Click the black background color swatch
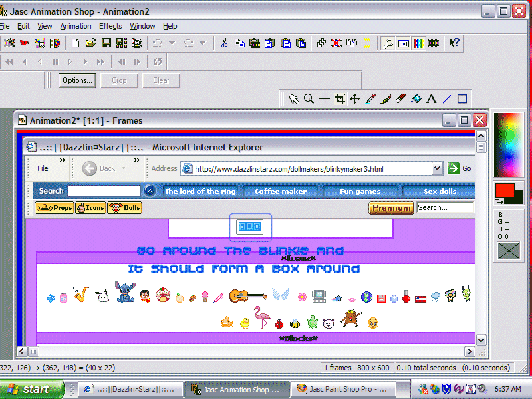532x399 pixels. [519, 198]
